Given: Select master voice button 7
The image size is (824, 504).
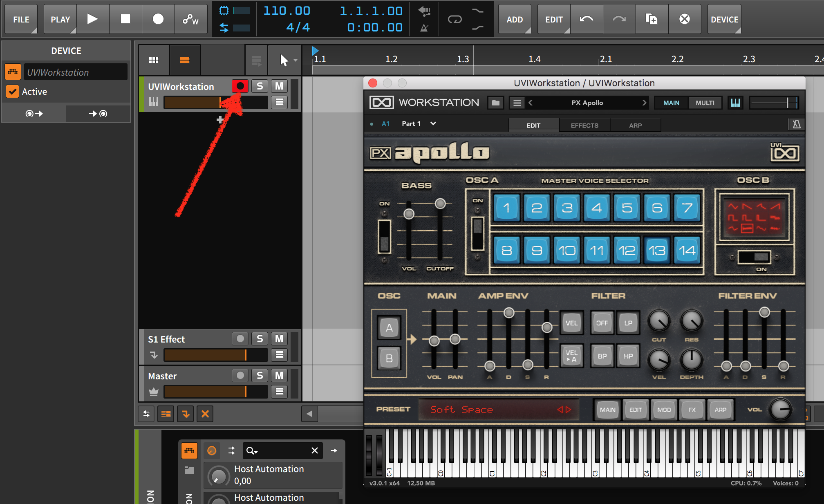Looking at the screenshot, I should (687, 208).
